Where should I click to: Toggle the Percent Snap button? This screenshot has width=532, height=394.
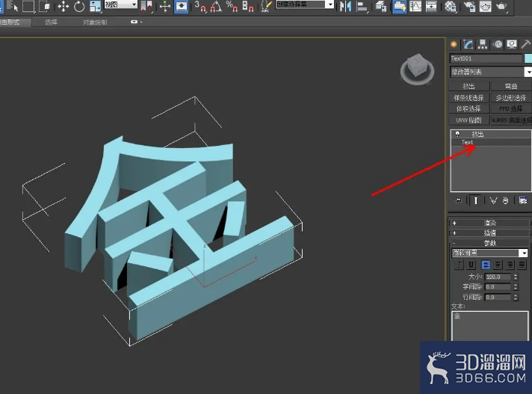[x=232, y=7]
